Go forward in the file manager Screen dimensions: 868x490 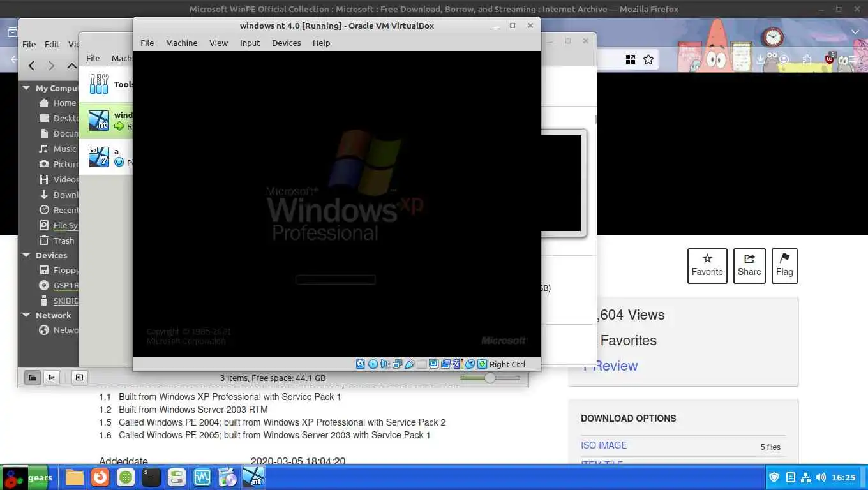52,65
